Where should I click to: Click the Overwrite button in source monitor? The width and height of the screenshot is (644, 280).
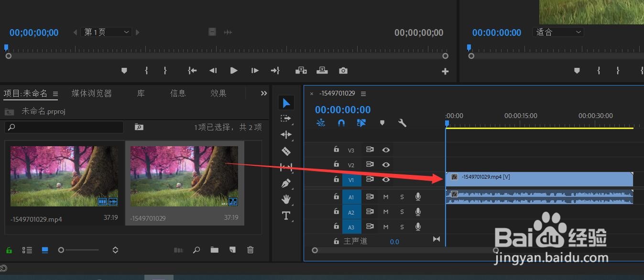tap(322, 71)
